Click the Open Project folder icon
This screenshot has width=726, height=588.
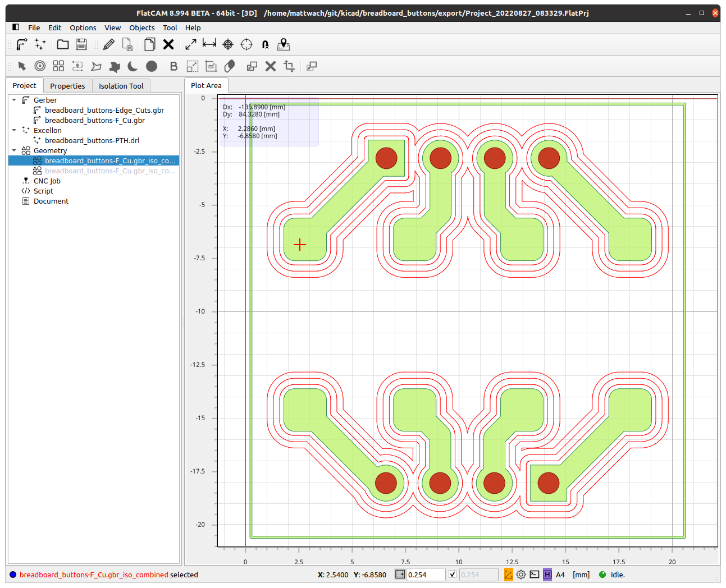coord(63,44)
